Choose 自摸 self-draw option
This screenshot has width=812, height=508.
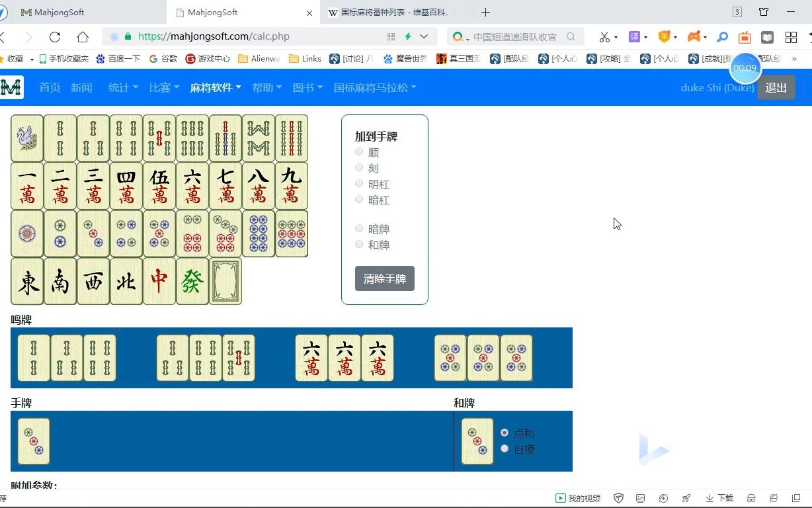coord(505,448)
